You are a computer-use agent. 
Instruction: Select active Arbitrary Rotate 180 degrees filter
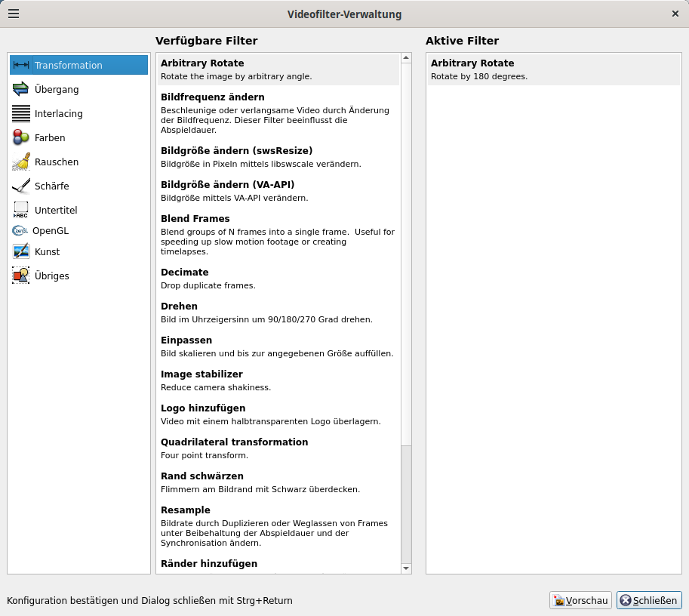pyautogui.click(x=553, y=69)
